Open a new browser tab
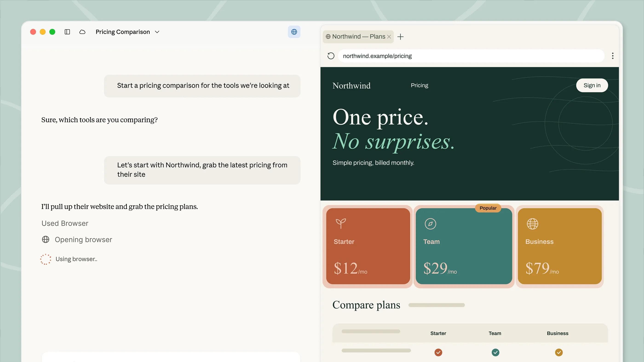This screenshot has width=644, height=362. 400,37
